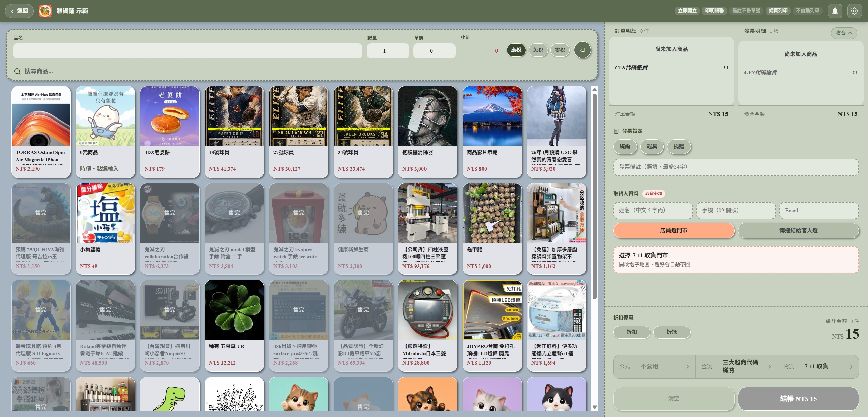Toggle 立即開立 option
The image size is (868, 417).
click(687, 11)
